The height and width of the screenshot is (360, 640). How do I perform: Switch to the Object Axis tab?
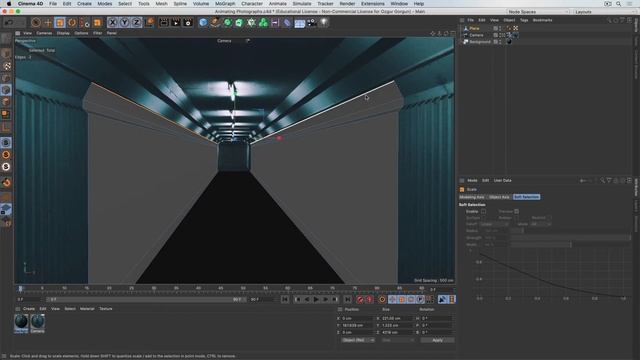pos(499,197)
